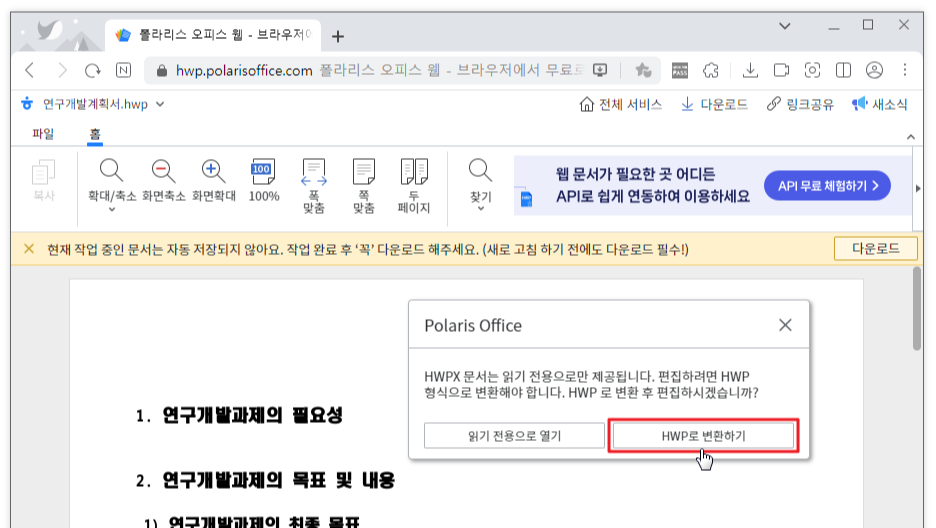Screen dimensions: 936x528
Task: Close the Polaris Office dialog
Action: click(x=785, y=325)
